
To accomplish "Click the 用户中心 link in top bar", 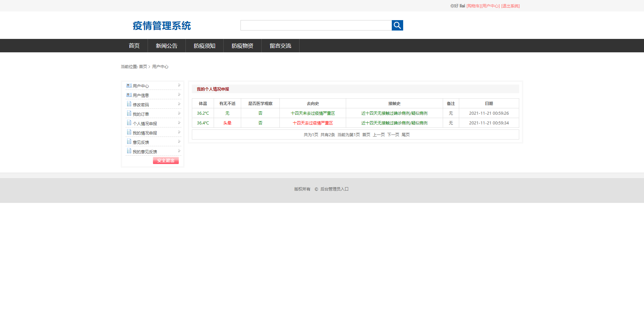I will tap(490, 6).
